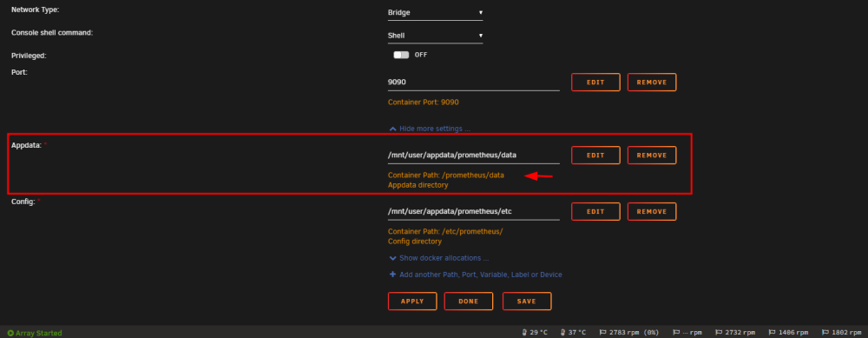Click the 2783 rpm fan icon
Screen dimensions: 868x338
(x=603, y=333)
